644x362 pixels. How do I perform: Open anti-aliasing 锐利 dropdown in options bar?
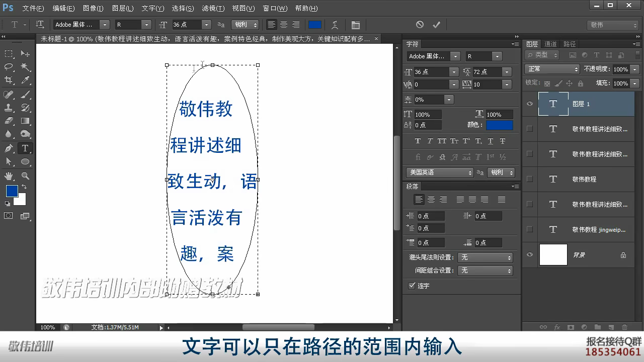pos(245,25)
